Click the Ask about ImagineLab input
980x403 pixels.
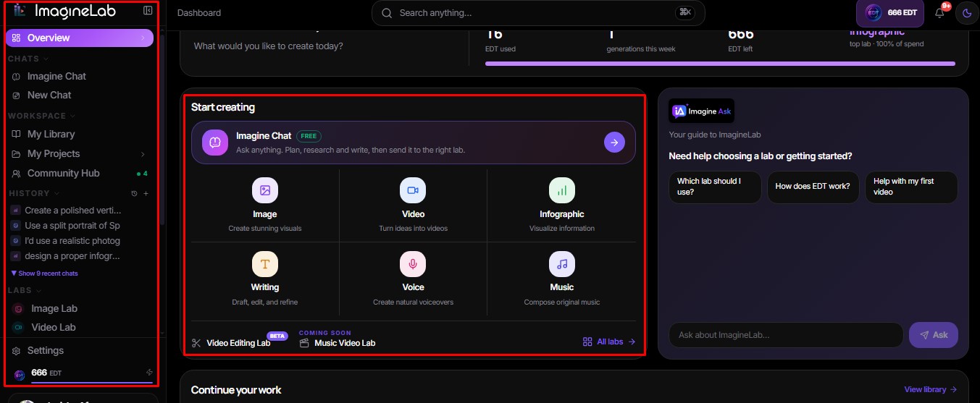786,335
